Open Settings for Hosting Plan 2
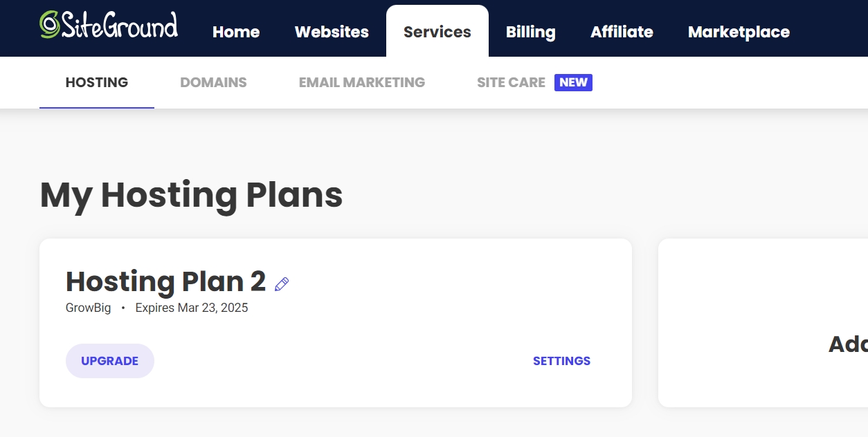Viewport: 868px width, 437px height. (x=561, y=361)
